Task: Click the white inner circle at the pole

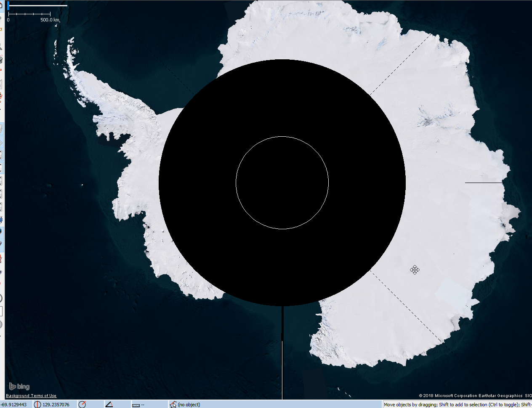Action: 282,136
